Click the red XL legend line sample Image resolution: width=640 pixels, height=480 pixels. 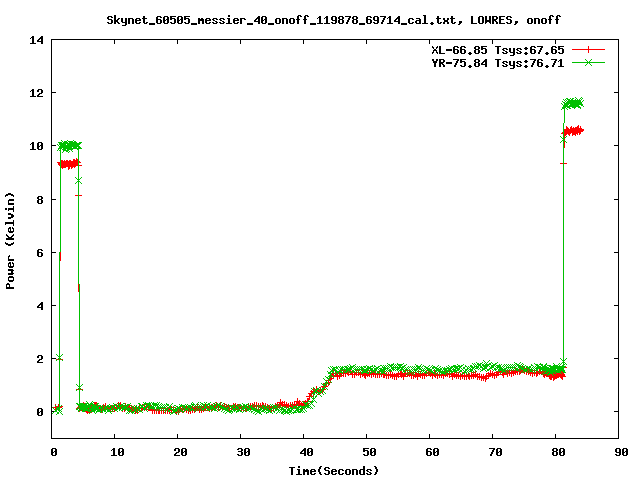tap(588, 50)
